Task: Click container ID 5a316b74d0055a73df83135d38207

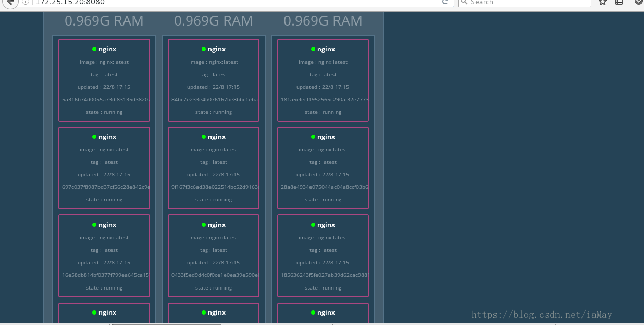Action: (x=105, y=99)
